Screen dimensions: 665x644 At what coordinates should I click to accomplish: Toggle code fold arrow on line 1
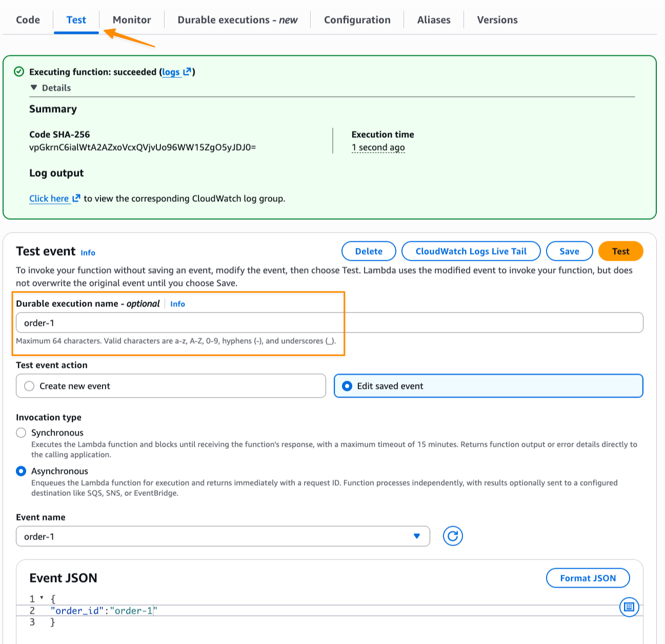(x=42, y=598)
